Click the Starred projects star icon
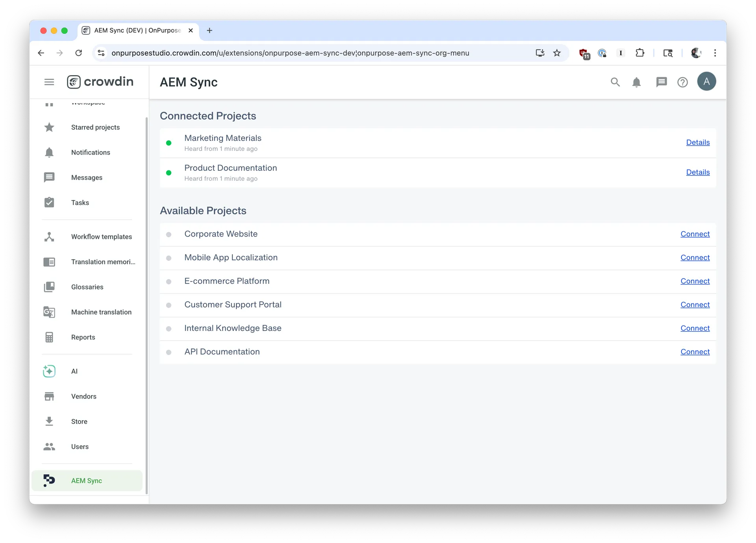 49,127
